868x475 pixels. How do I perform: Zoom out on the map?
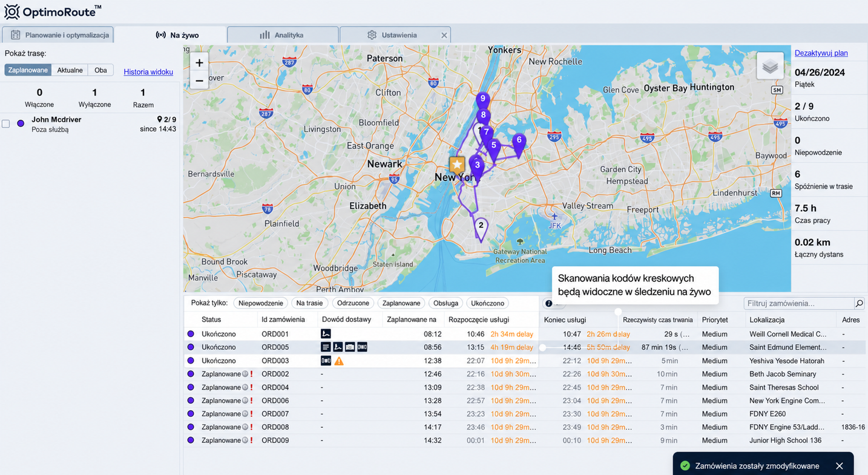(x=199, y=80)
